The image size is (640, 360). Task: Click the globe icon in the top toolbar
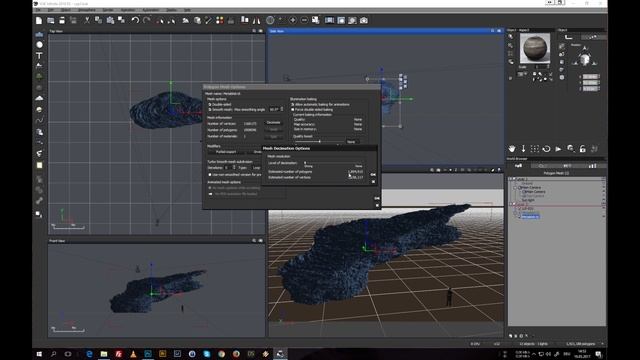tap(270, 20)
